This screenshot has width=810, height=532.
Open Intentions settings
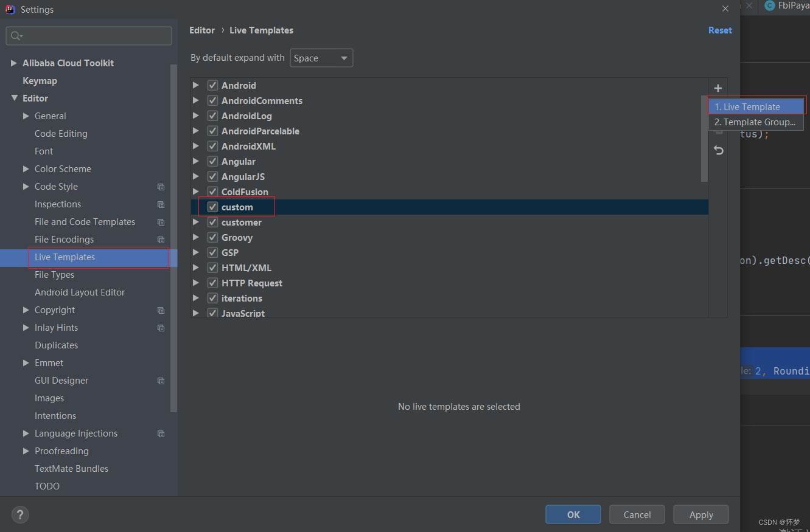pyautogui.click(x=55, y=416)
